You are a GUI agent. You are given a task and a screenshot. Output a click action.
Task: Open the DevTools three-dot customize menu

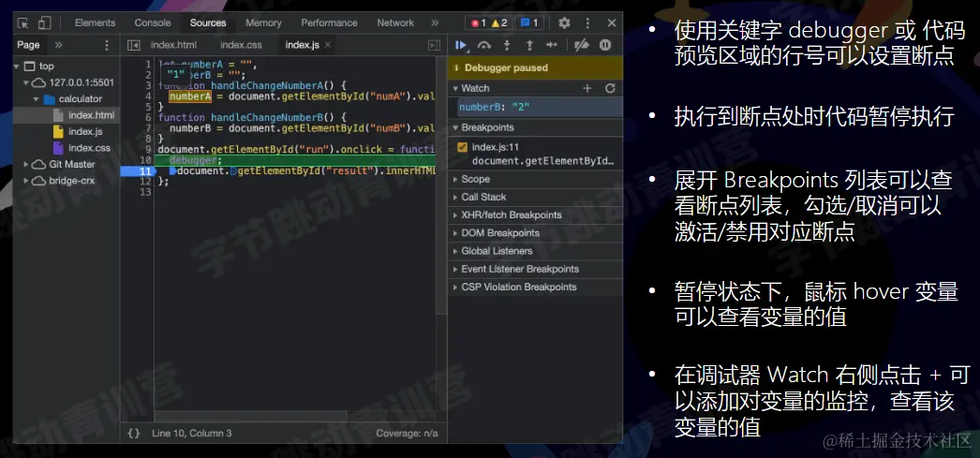[587, 23]
